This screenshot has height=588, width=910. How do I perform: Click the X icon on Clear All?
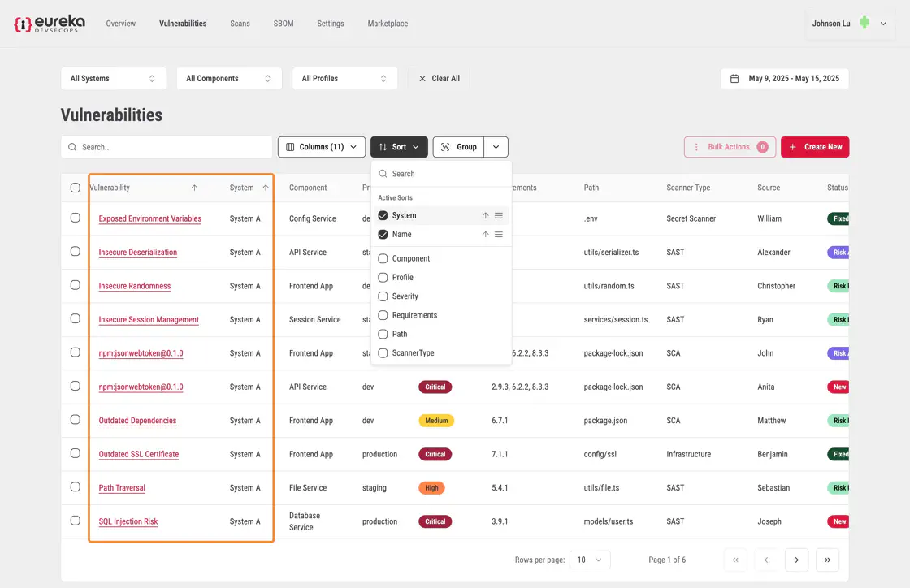[422, 79]
